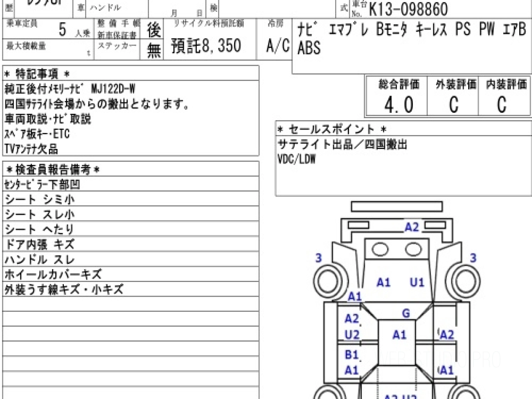The height and width of the screenshot is (399, 532).
Task: Click the セールスポイント section header
Action: pos(332,129)
